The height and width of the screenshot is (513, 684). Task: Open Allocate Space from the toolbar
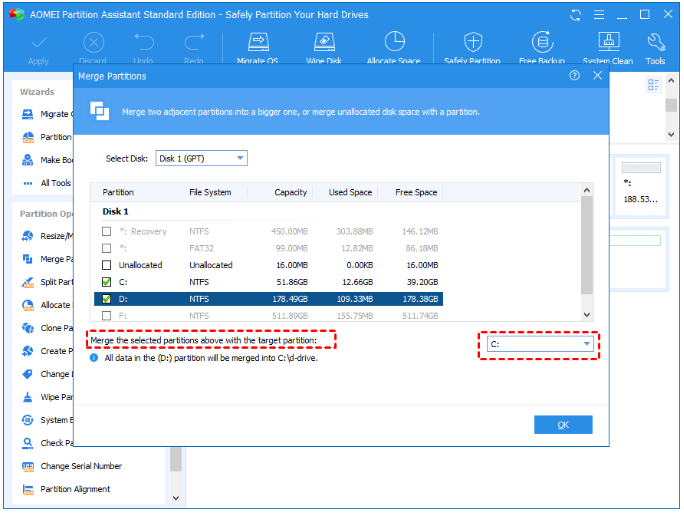pos(394,48)
